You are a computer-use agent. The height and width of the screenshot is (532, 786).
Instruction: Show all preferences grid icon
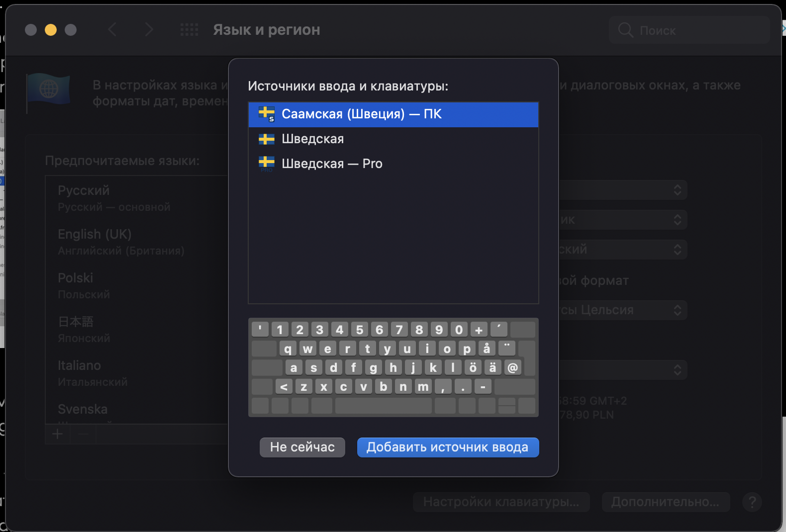(189, 30)
